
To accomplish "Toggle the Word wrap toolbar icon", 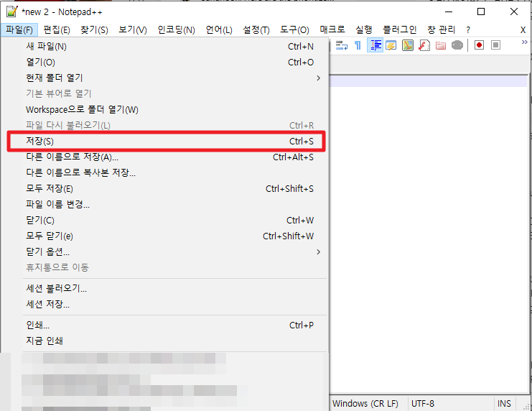I will [x=342, y=45].
